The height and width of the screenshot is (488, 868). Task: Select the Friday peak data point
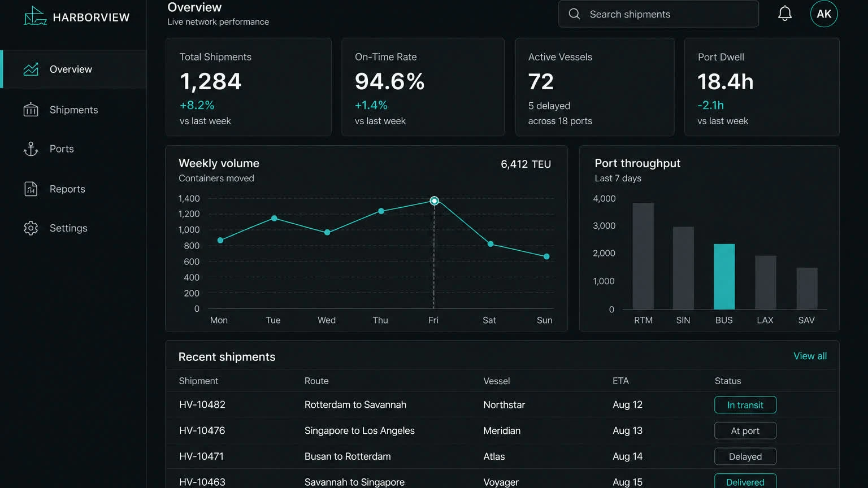click(x=434, y=201)
